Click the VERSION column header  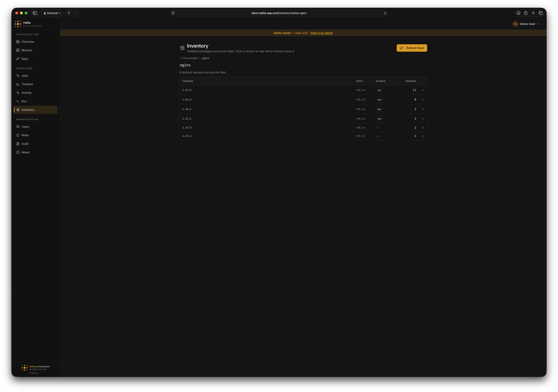tap(188, 81)
